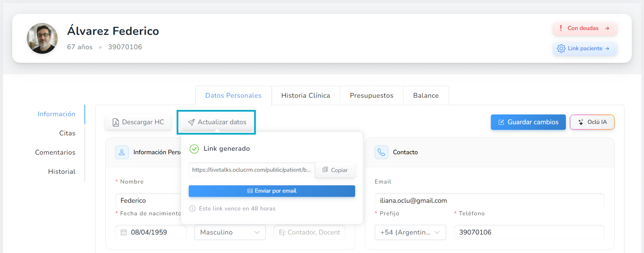Click the Este link vence en 48 horas text
This screenshot has width=644, height=253.
tap(237, 209)
